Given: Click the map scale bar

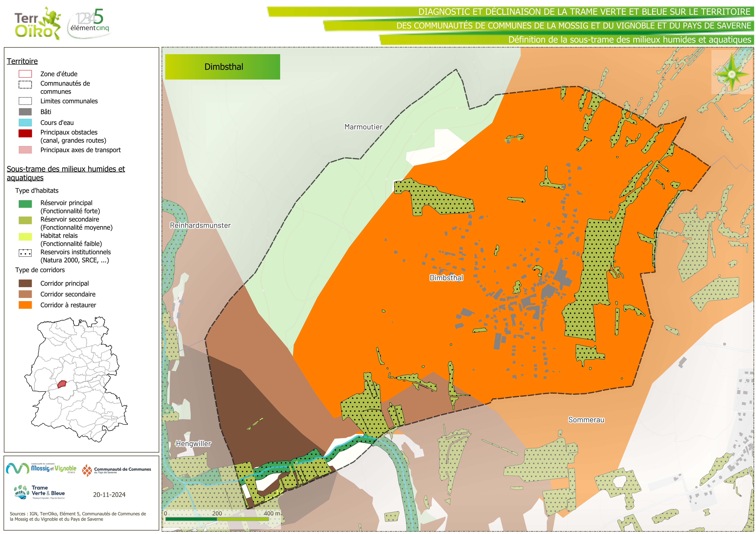Looking at the screenshot, I should tap(217, 519).
